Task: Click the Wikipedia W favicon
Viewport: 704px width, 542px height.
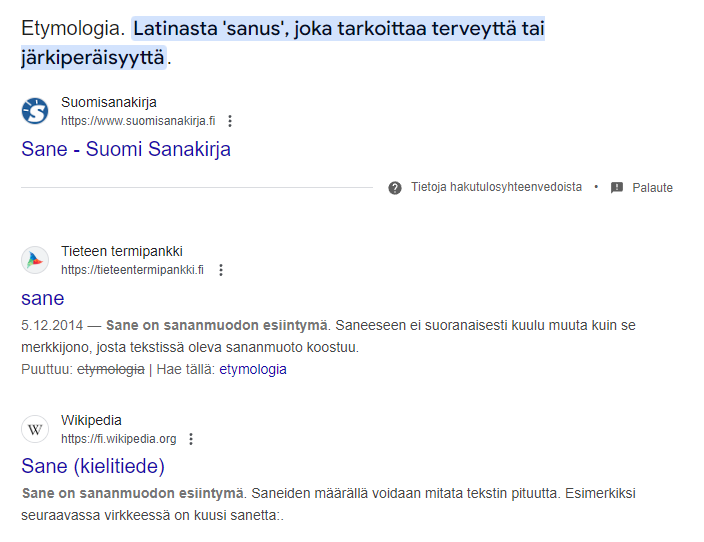Action: (35, 429)
